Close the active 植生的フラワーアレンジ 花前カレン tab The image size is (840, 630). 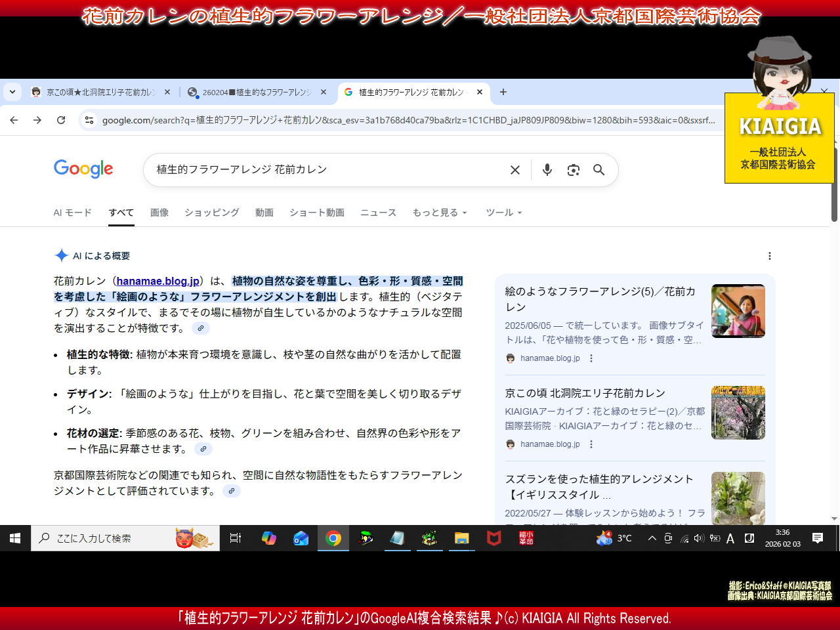(x=480, y=93)
